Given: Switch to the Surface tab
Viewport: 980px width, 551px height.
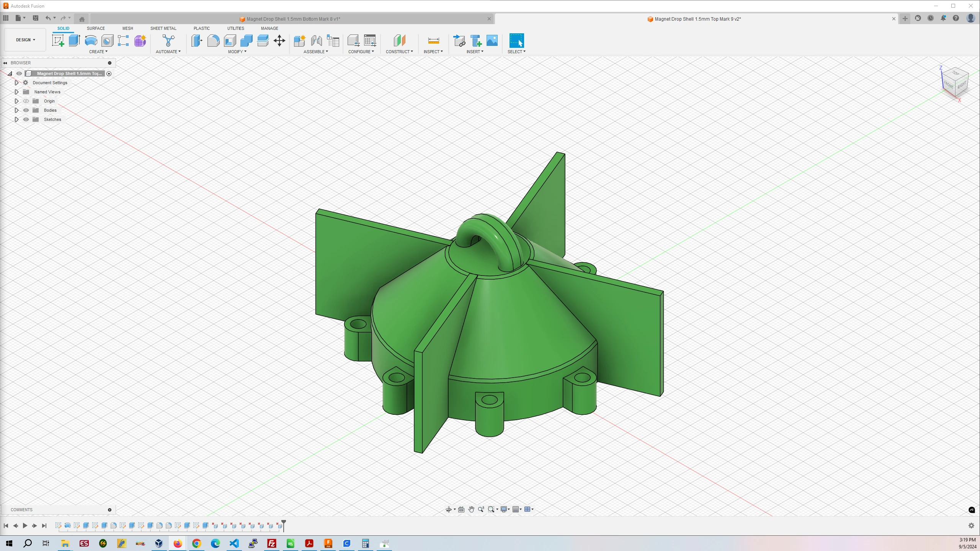Looking at the screenshot, I should coord(96,28).
